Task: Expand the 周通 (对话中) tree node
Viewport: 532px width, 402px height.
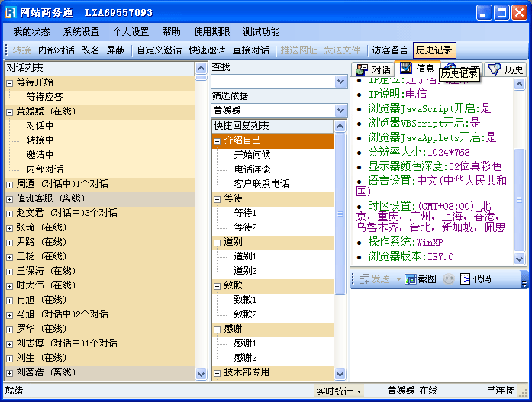Action: tap(9, 184)
